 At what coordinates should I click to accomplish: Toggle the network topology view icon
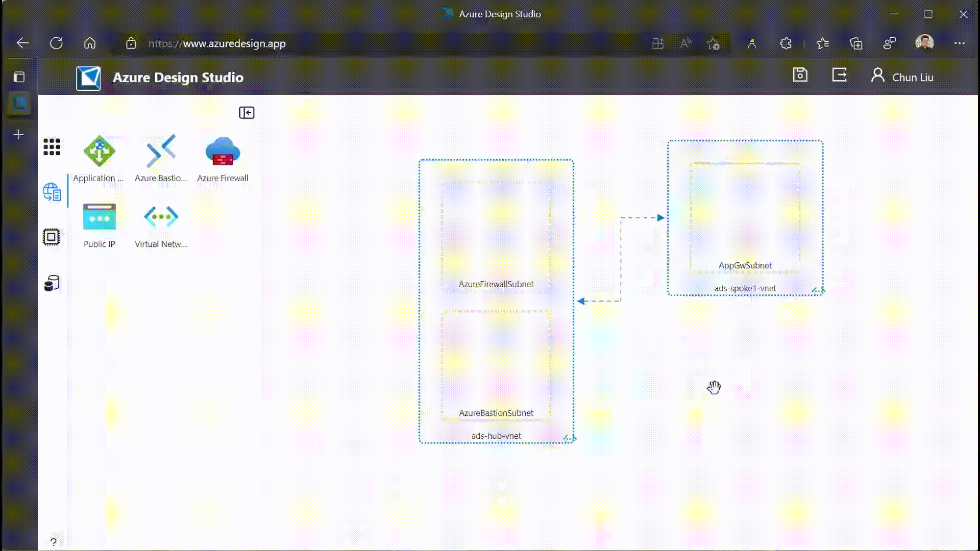pyautogui.click(x=53, y=193)
